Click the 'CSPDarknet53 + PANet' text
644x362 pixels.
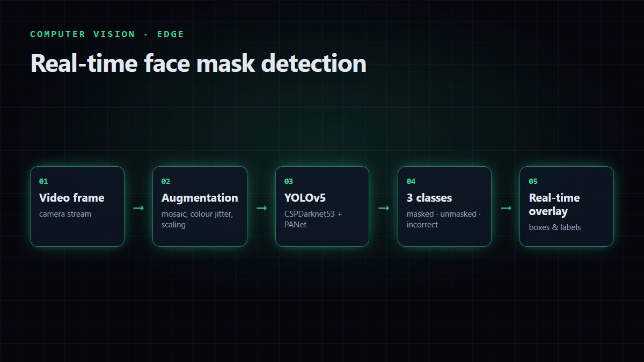[313, 219]
